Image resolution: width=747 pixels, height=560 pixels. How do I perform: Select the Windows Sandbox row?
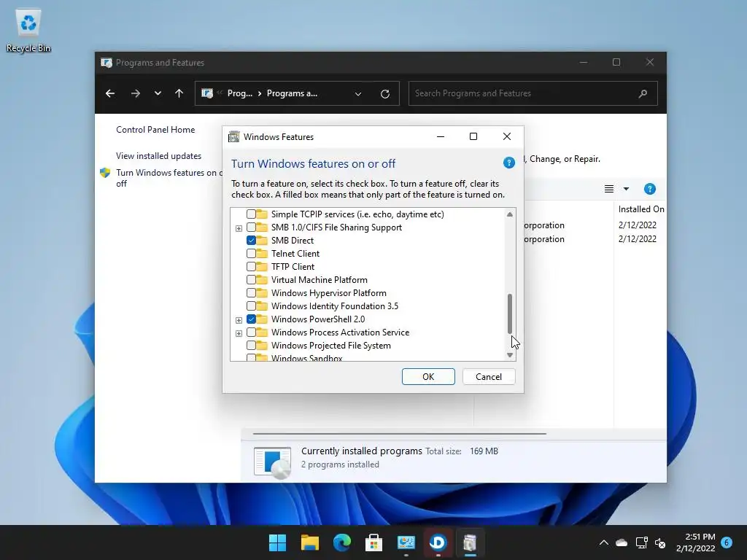(307, 357)
